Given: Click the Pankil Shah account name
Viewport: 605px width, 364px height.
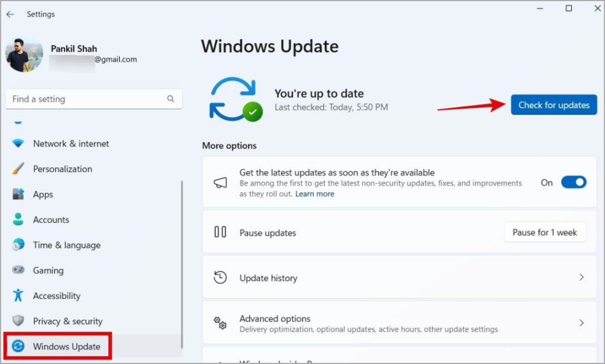Looking at the screenshot, I should tap(74, 48).
